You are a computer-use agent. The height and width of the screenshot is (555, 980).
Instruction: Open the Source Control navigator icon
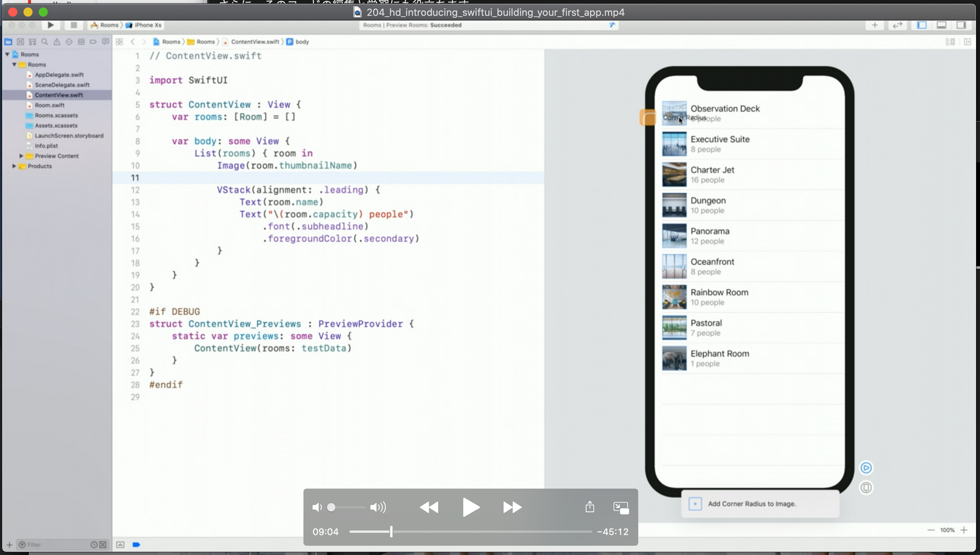click(20, 42)
